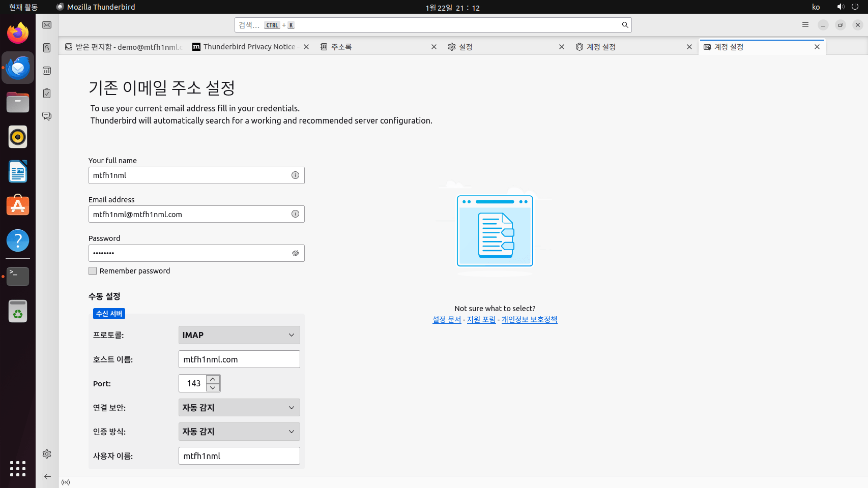
Task: Open the 설정 문서 link
Action: tap(447, 320)
